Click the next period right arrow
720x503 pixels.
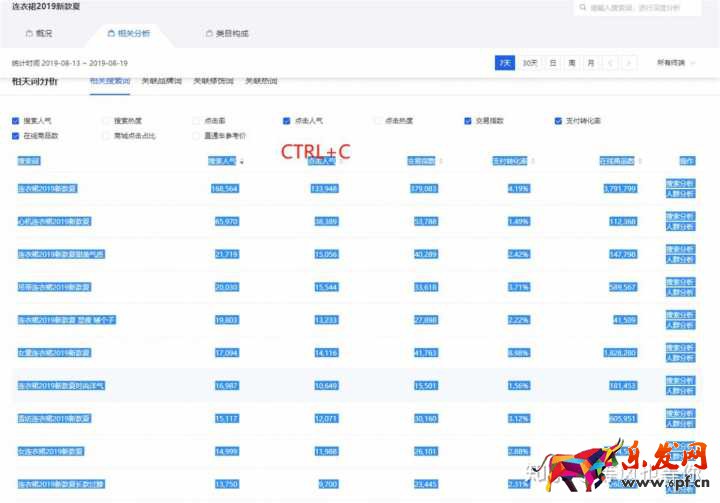coord(628,63)
